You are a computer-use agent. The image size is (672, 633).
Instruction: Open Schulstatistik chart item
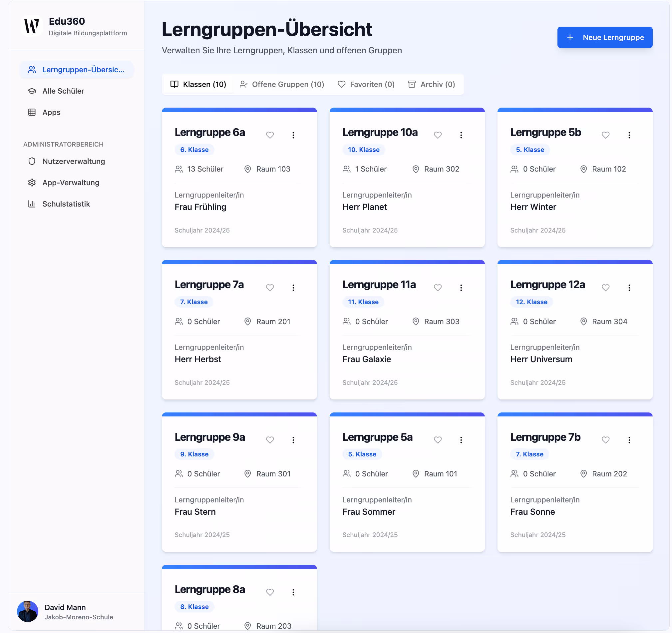coord(66,204)
